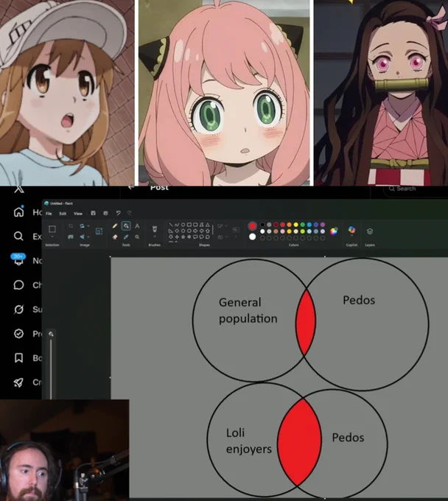Viewport: 448px width, 501px height.
Task: Click the 'Loli enjoyers' text on canvas
Action: (x=248, y=441)
